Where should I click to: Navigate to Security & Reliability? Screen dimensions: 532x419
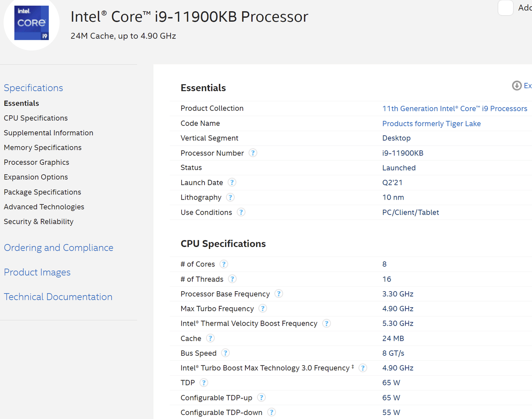pyautogui.click(x=39, y=222)
